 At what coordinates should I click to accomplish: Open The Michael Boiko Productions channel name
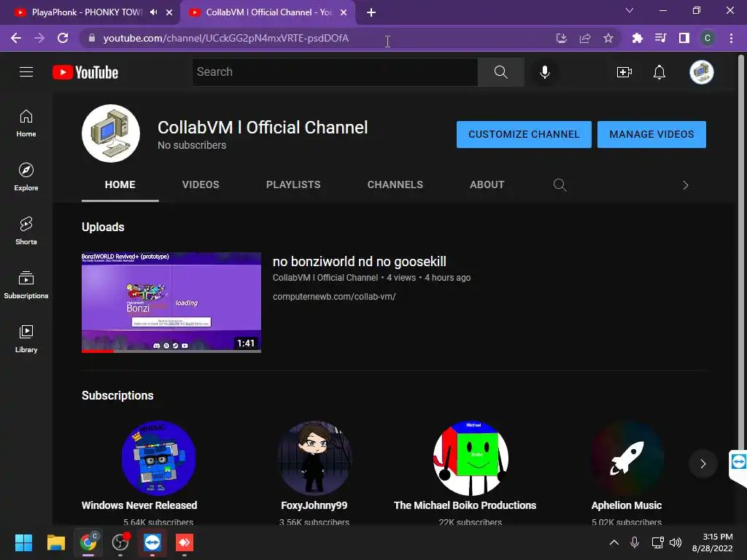point(465,505)
